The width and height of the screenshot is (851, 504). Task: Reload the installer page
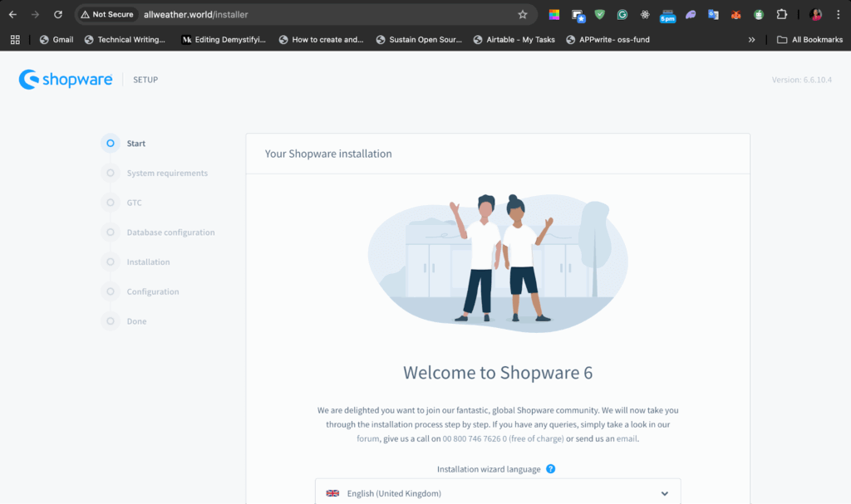58,15
